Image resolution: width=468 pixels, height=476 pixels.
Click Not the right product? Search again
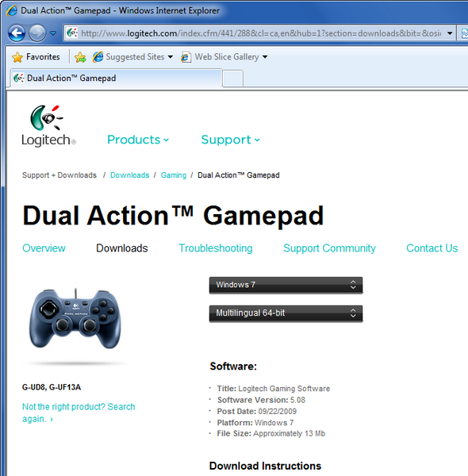pos(79,413)
